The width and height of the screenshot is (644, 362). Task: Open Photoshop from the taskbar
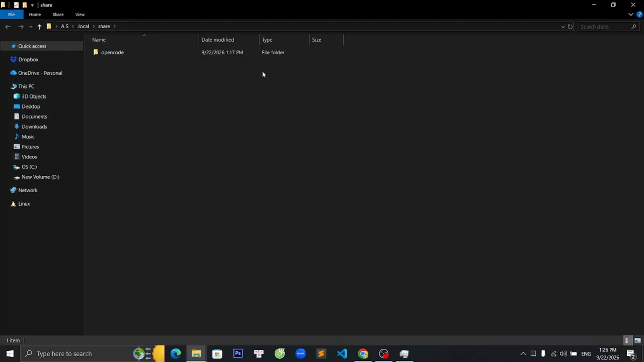click(x=238, y=354)
